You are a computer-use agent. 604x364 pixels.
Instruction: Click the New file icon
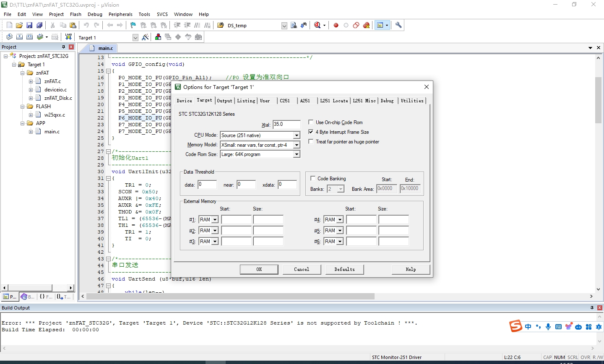[x=9, y=25]
